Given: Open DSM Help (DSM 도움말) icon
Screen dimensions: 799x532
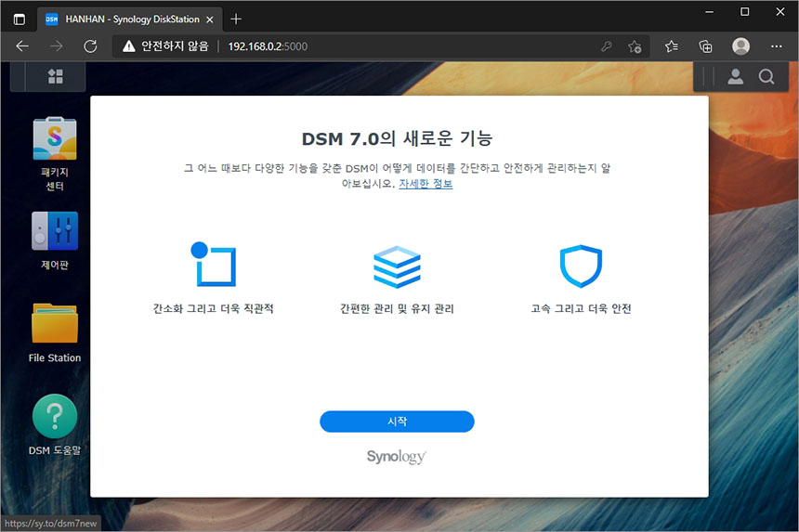Looking at the screenshot, I should tap(55, 417).
